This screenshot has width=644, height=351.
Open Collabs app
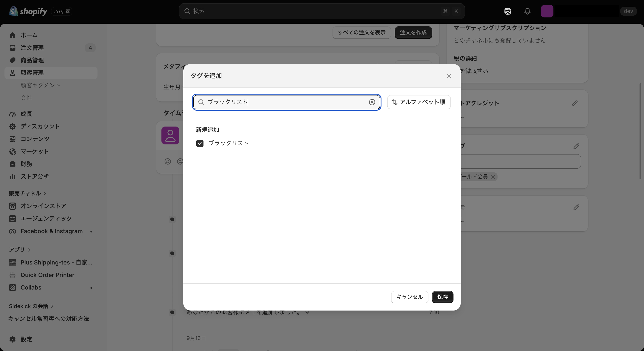(x=51, y=288)
